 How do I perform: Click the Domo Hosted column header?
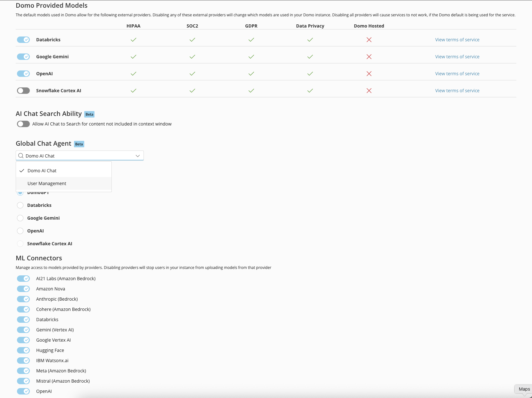[369, 26]
